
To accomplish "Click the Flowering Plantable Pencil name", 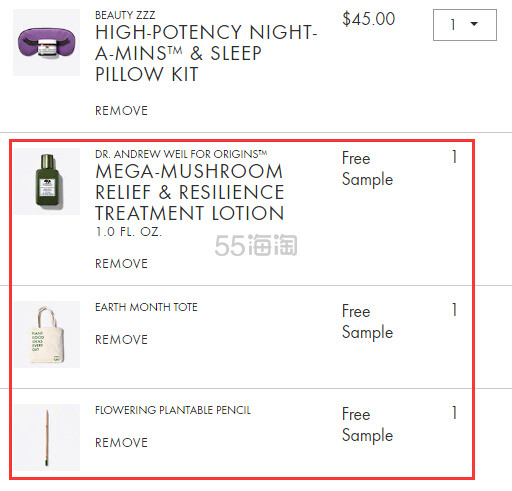I will click(173, 410).
